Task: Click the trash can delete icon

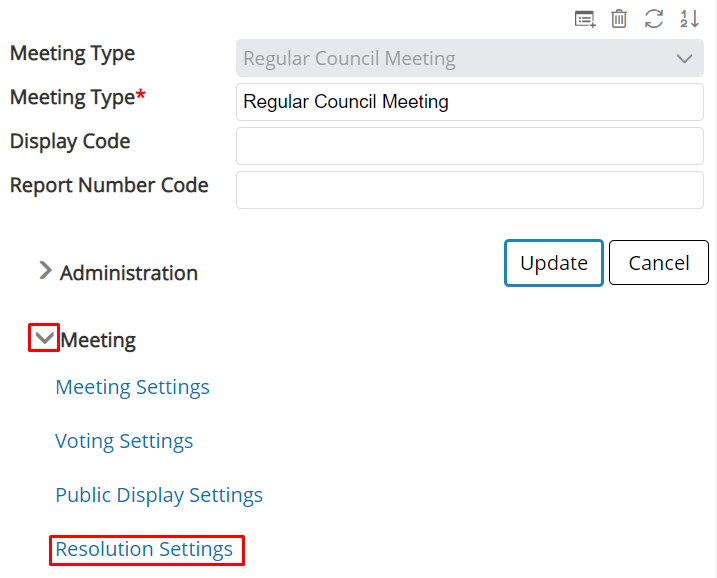Action: tap(619, 19)
